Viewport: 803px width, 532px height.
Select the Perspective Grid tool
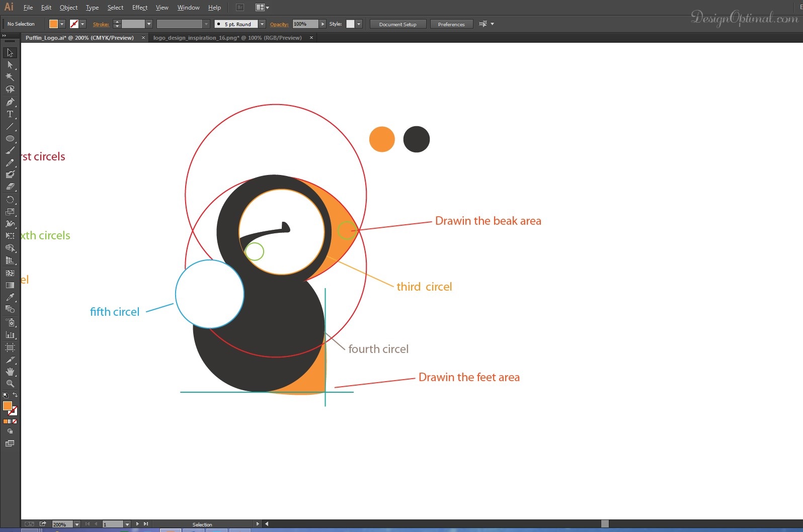[x=10, y=260]
